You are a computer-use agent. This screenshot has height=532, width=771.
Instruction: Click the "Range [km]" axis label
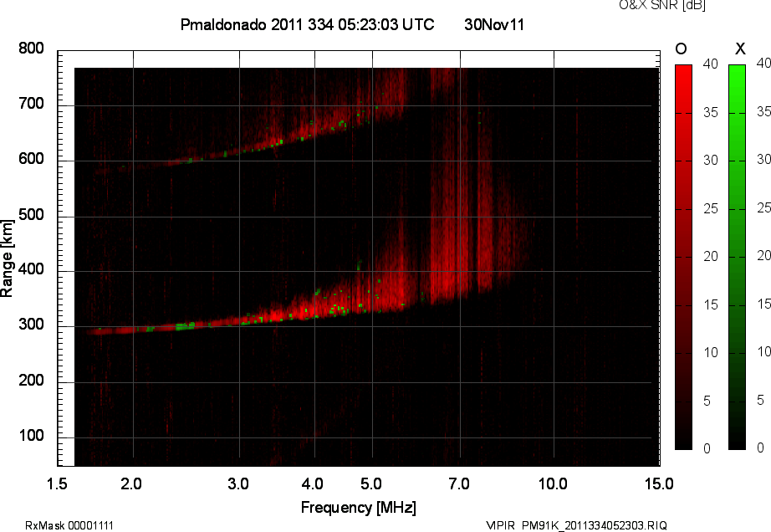7,258
